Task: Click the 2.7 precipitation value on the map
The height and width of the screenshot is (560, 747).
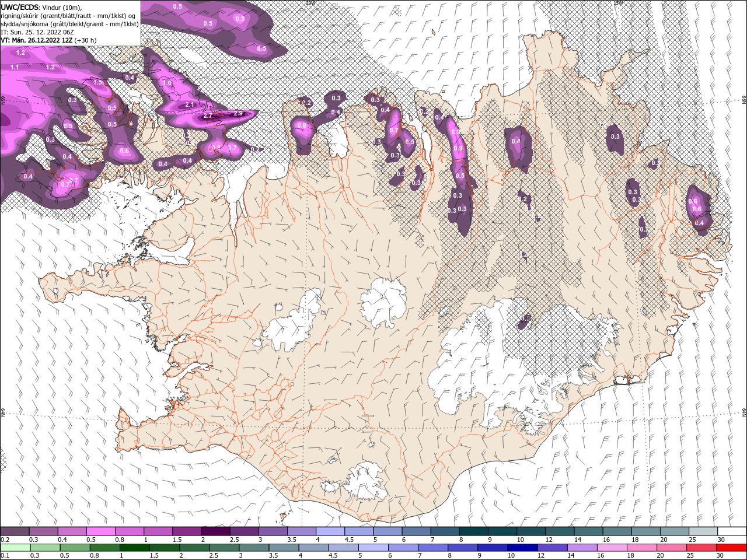Action: coord(208,116)
